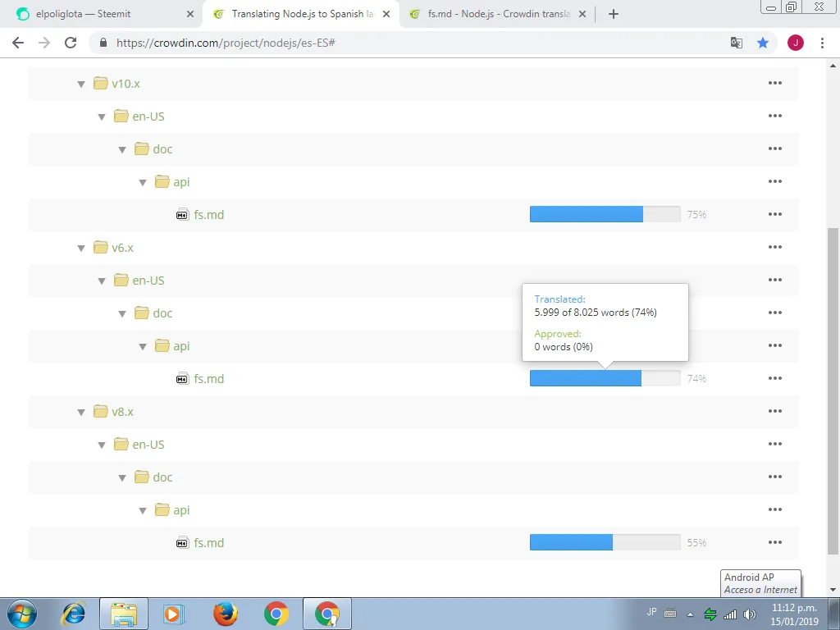Click 74% progress bar for v6.x fs.md
The height and width of the screenshot is (630, 840).
[605, 378]
